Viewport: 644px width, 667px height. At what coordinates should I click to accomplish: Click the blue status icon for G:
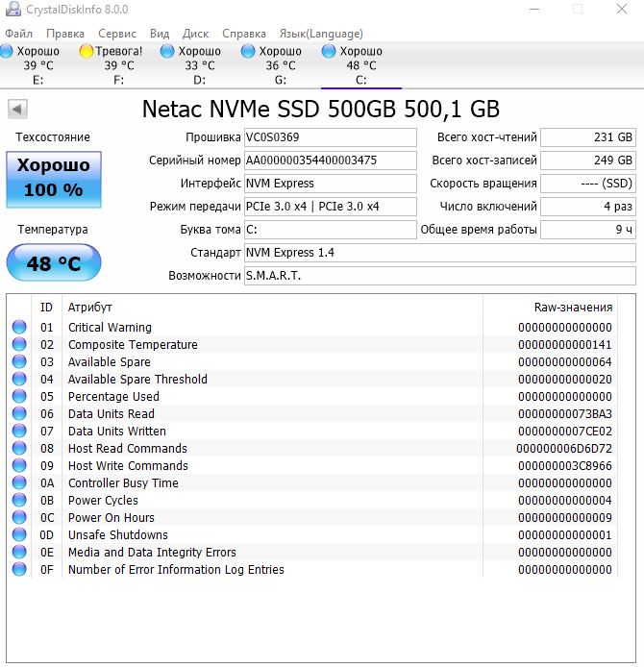click(x=248, y=52)
